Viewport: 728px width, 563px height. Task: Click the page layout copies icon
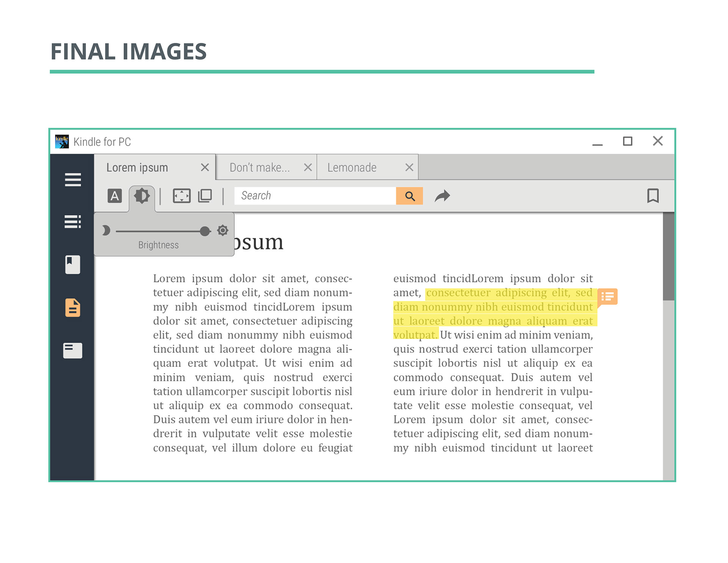pyautogui.click(x=205, y=196)
